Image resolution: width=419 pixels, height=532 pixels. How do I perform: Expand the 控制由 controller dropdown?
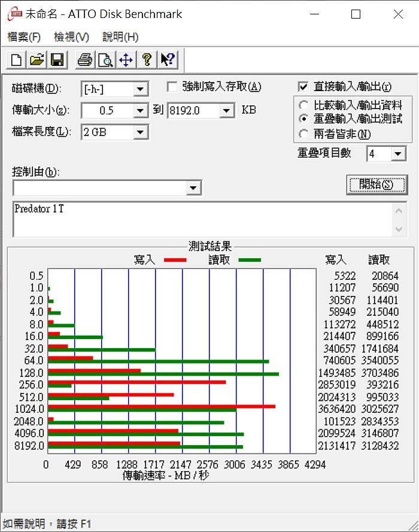[193, 188]
